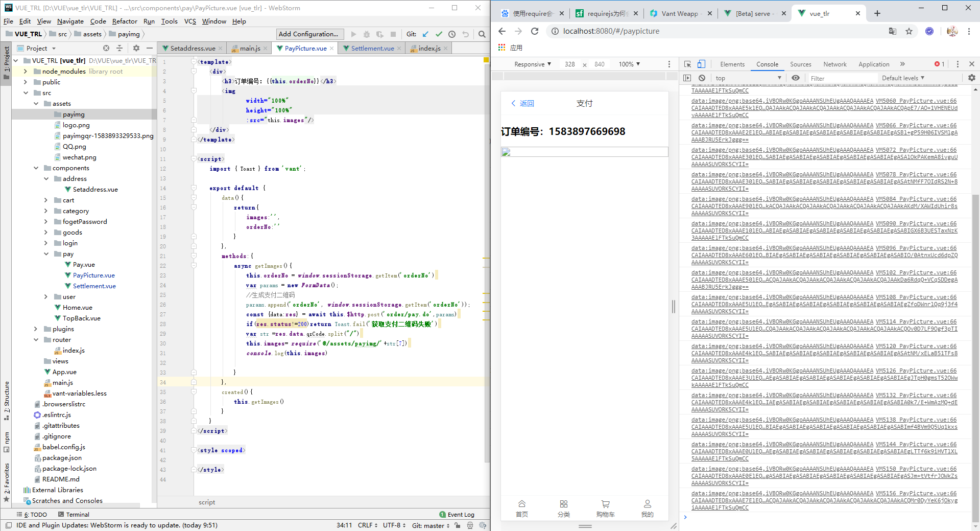Viewport: 980px width, 531px height.
Task: Click the 我的 profile icon in mobile page
Action: tap(647, 504)
